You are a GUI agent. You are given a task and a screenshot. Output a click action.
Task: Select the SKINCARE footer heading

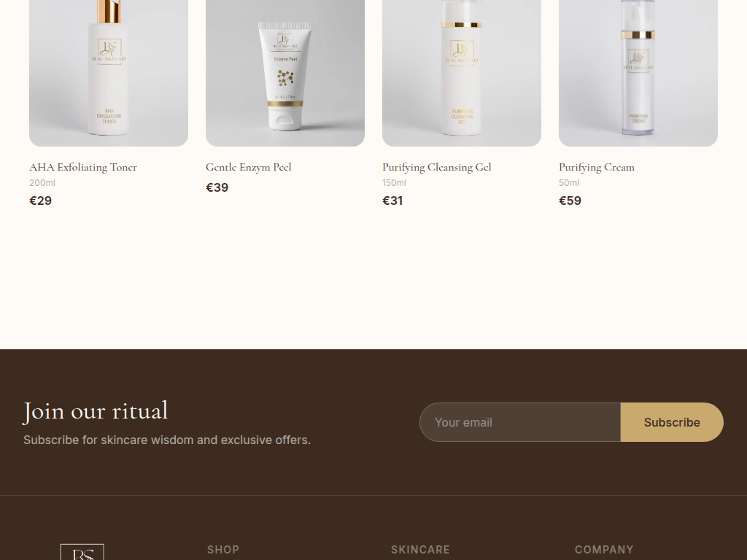[420, 550]
